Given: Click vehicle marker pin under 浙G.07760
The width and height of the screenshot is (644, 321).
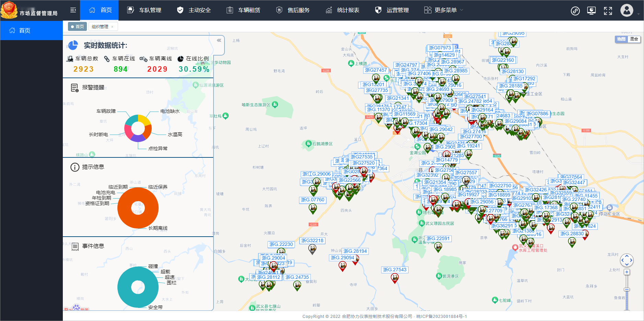Looking at the screenshot, I should 313,209.
